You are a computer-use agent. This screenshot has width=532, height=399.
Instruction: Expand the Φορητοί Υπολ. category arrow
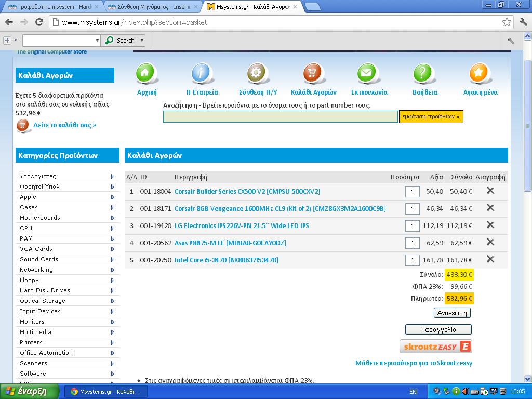pyautogui.click(x=113, y=187)
